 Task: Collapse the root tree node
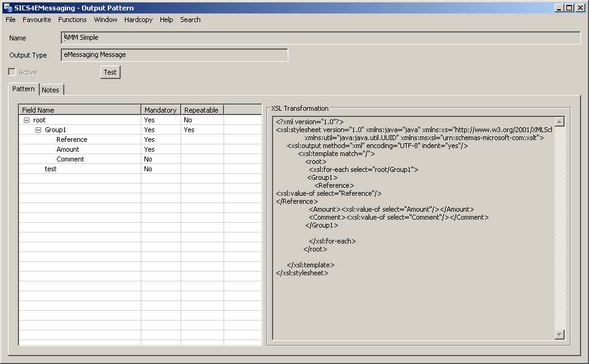(x=26, y=121)
